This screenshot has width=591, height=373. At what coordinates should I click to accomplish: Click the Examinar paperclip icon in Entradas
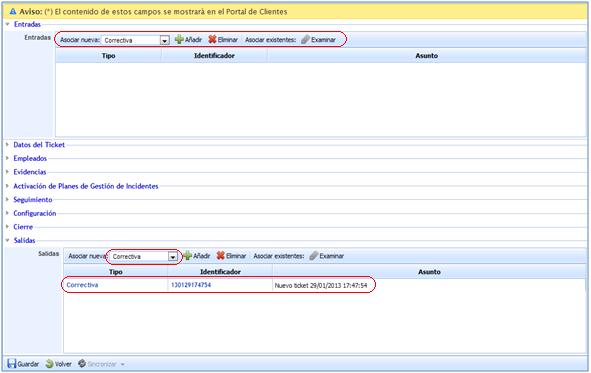pyautogui.click(x=305, y=39)
